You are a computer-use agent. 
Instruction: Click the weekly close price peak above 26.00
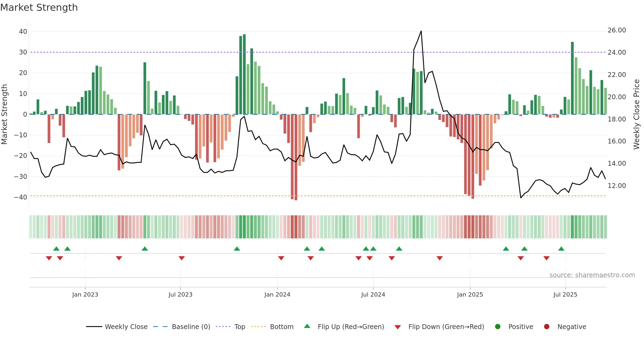click(x=421, y=31)
